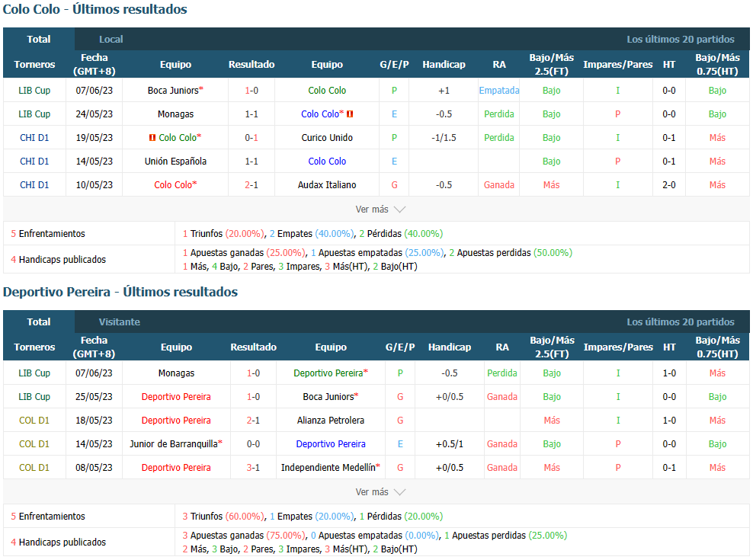This screenshot has width=753, height=560.
Task: Open LIB Cup in the Boca Juniors vs Colo Colo row
Action: (34, 91)
